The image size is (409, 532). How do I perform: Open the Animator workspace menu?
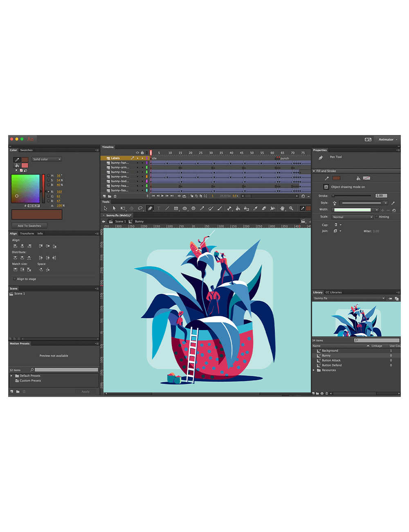[387, 139]
